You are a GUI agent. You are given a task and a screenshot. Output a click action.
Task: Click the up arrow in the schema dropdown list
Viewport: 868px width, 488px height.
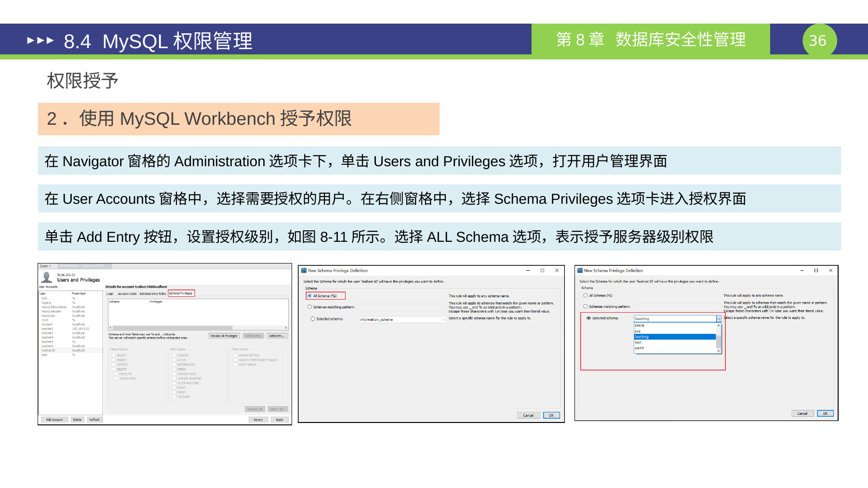click(719, 326)
